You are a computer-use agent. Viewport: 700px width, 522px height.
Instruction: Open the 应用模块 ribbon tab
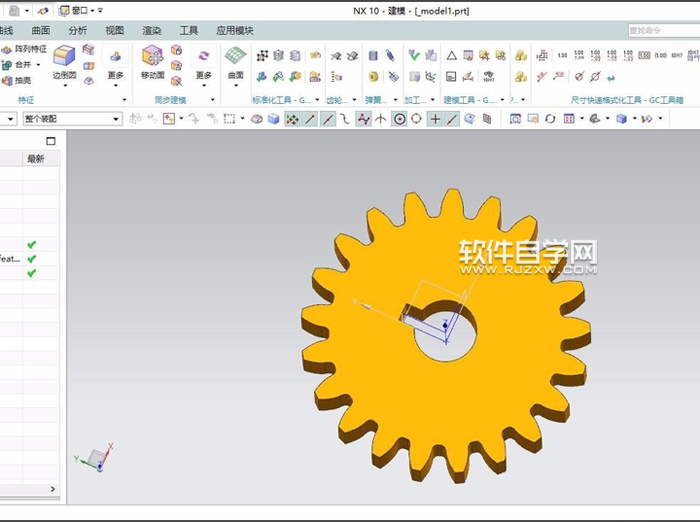[x=235, y=30]
